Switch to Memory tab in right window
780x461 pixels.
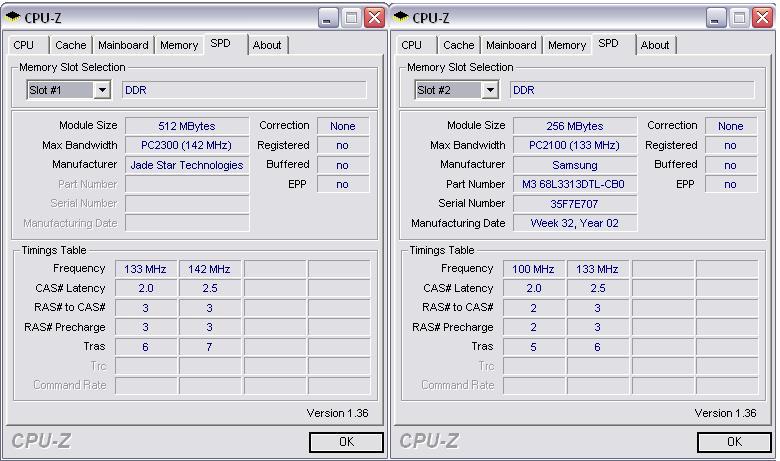point(567,45)
